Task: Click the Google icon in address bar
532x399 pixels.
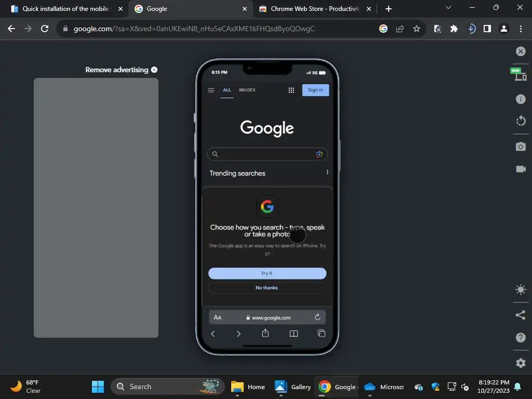Action: tap(383, 29)
